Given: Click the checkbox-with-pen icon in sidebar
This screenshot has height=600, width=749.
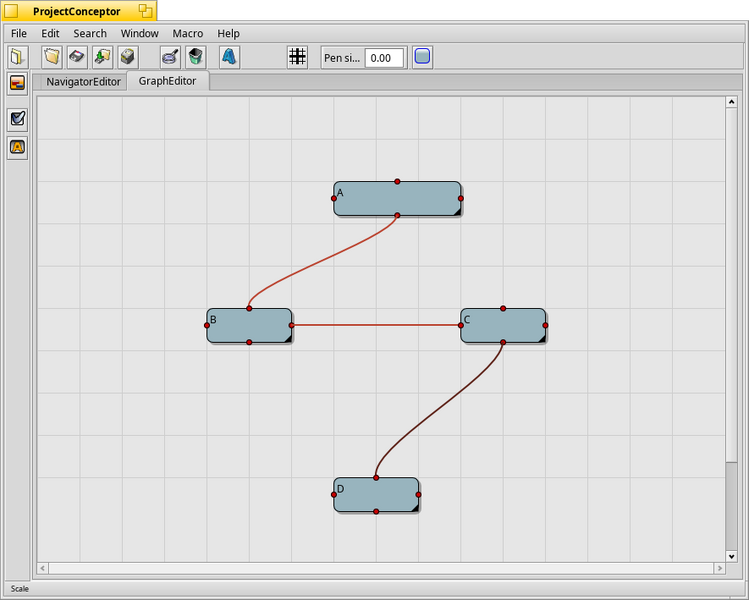Looking at the screenshot, I should (18, 118).
